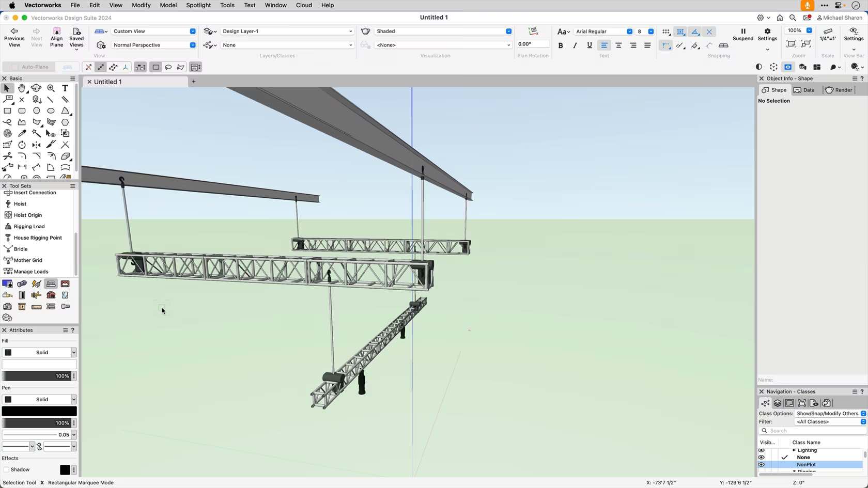
Task: Switch to the Data tab in Object Info
Action: click(804, 90)
